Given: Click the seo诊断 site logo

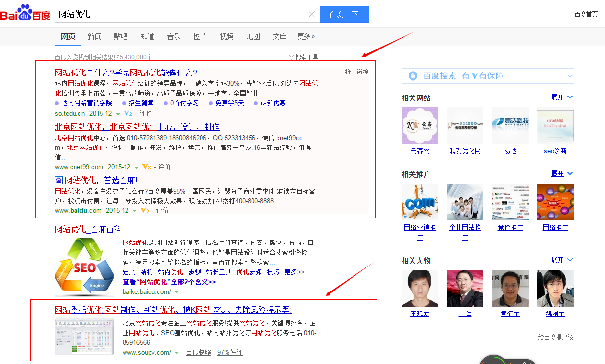Looking at the screenshot, I should [x=555, y=126].
